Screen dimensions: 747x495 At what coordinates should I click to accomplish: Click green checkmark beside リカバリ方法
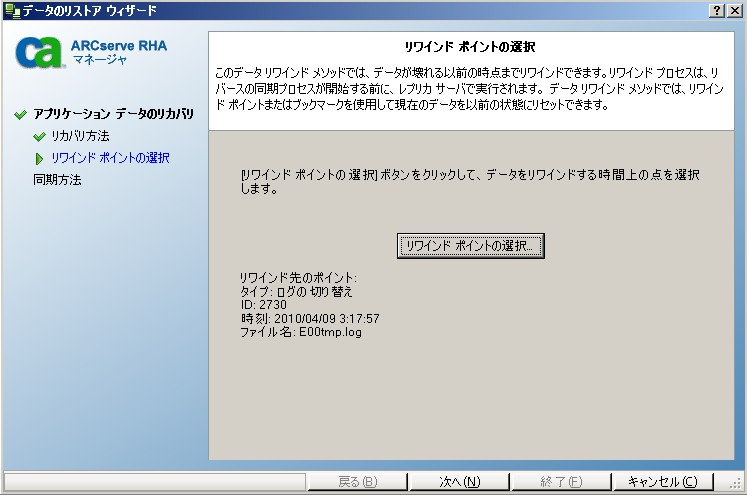[x=40, y=137]
